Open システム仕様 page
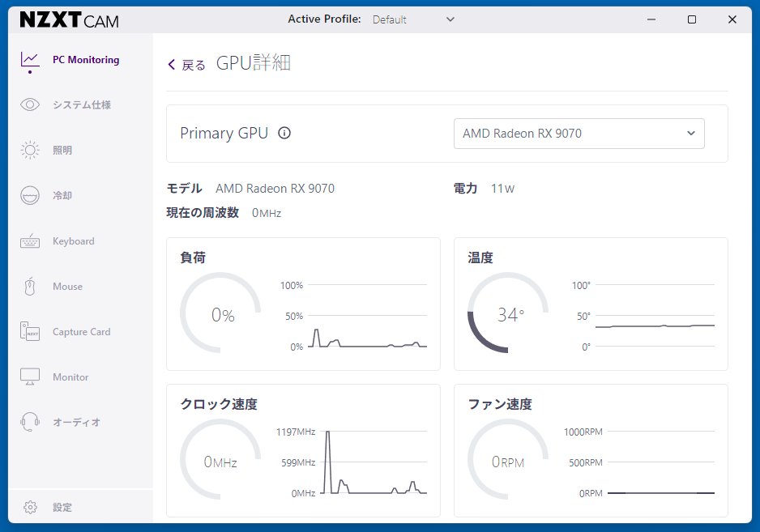Screen dimensions: 760x532 pos(82,104)
